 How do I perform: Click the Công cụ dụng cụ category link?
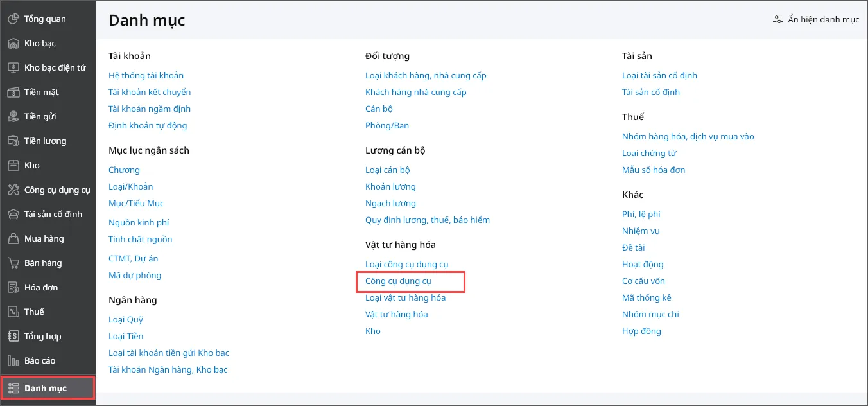coord(398,281)
